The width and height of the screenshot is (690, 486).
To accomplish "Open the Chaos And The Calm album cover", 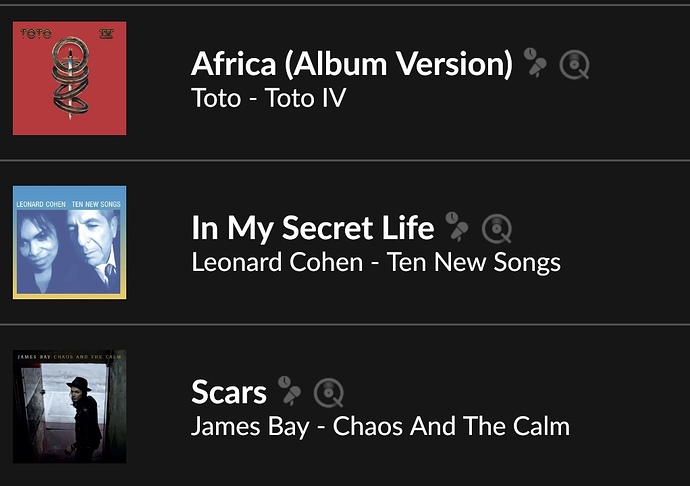I will tap(70, 407).
